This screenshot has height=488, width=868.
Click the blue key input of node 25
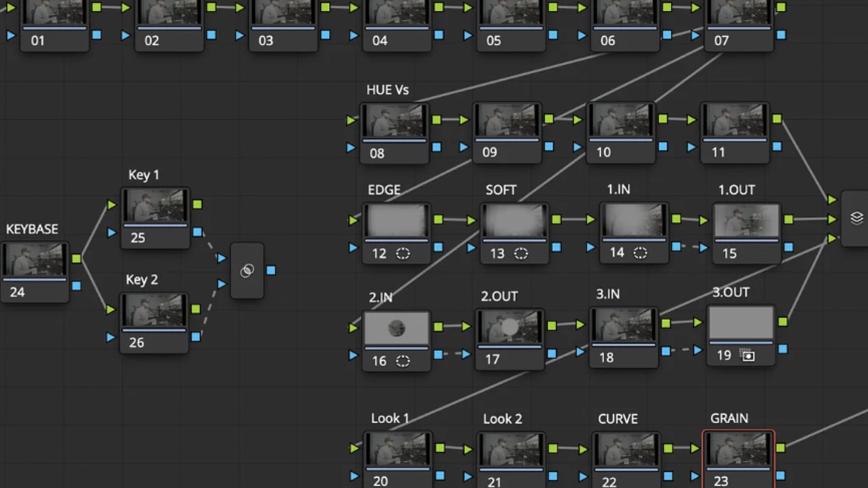(112, 232)
